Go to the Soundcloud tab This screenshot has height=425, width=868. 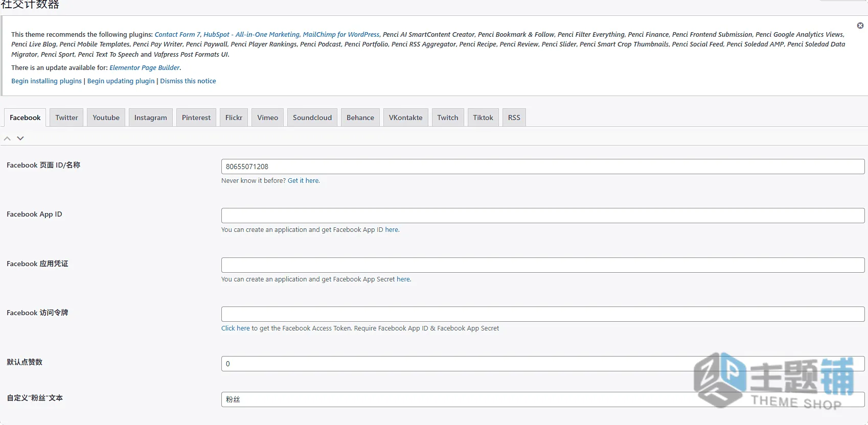coord(312,117)
